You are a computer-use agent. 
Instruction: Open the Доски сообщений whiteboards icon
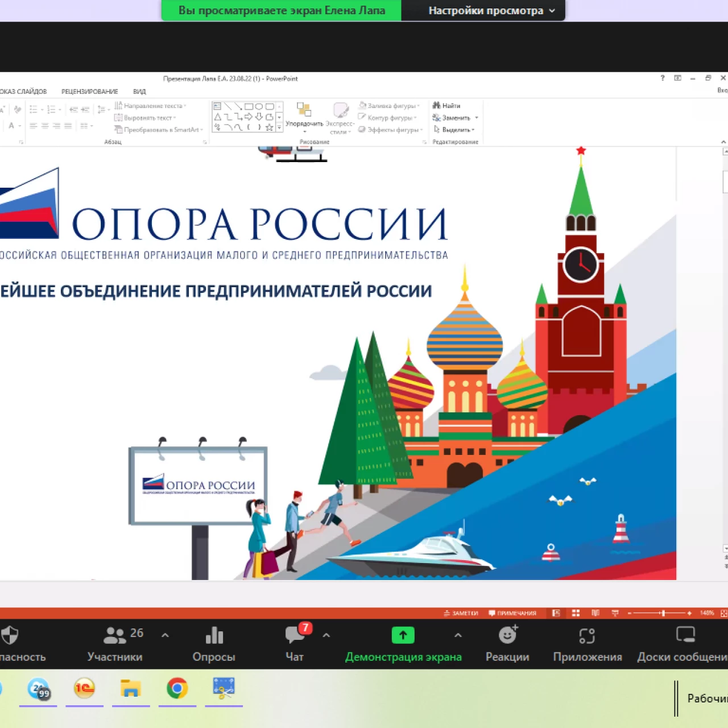click(685, 635)
